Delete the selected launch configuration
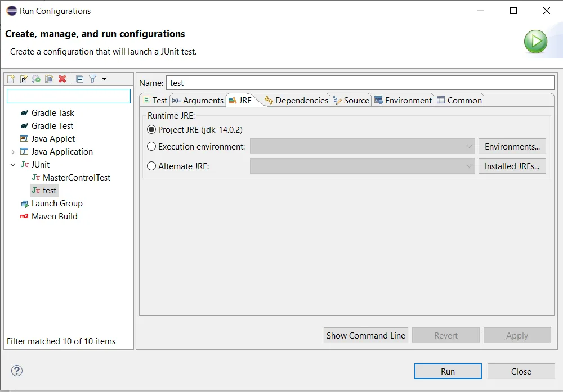The height and width of the screenshot is (392, 563). (62, 79)
